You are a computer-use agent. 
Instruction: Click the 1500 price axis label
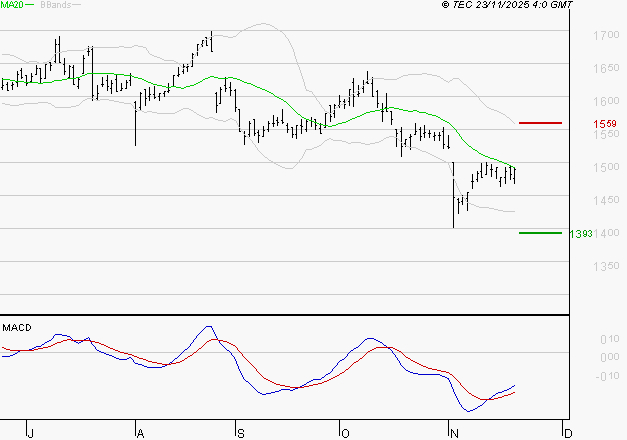coord(606,167)
